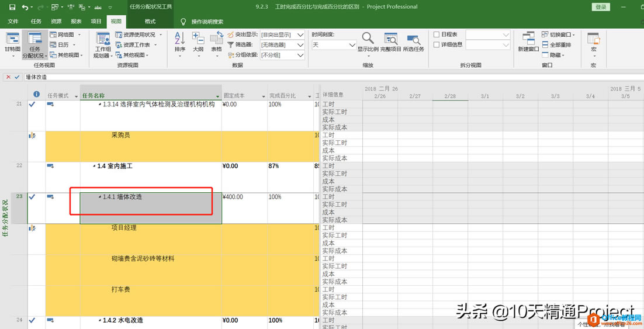Select the 任务分配状况 view button
Screen dimensions: 644x329
pyautogui.click(x=34, y=45)
